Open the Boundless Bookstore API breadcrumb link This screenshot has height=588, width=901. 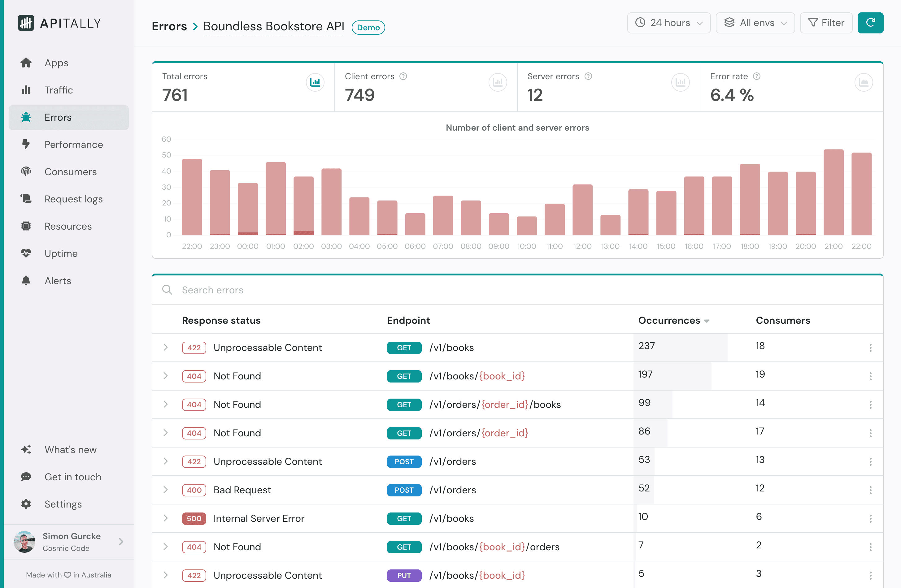273,26
